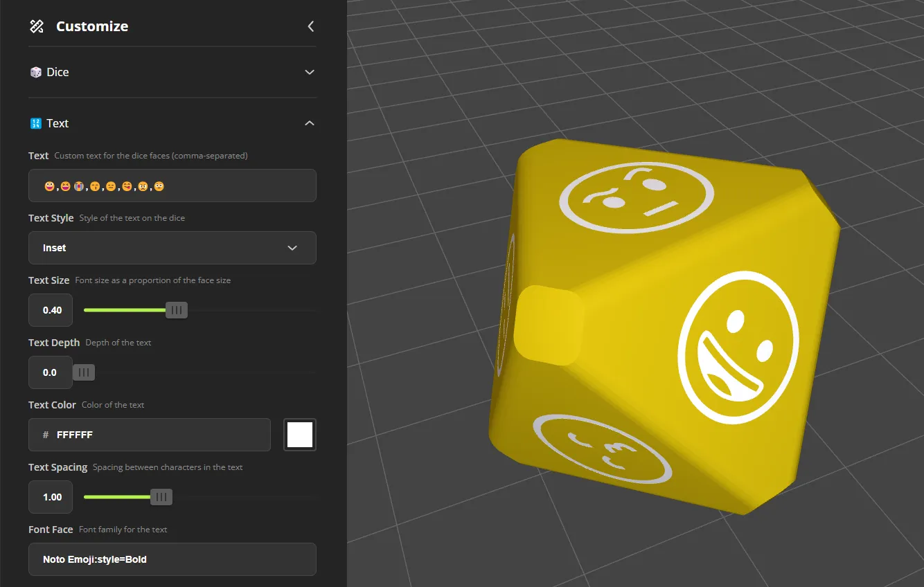The width and height of the screenshot is (924, 587).
Task: Click the emoji text input field
Action: 172,186
